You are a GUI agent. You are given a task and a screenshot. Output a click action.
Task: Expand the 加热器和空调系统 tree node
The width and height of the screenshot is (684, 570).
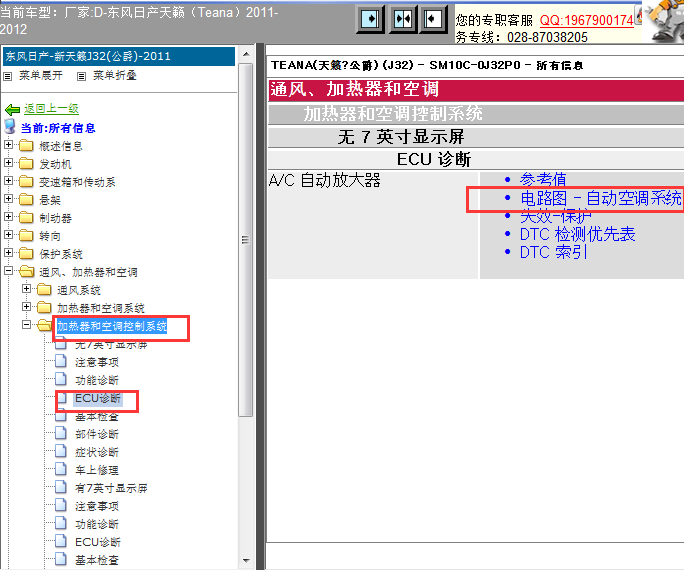tap(26, 307)
